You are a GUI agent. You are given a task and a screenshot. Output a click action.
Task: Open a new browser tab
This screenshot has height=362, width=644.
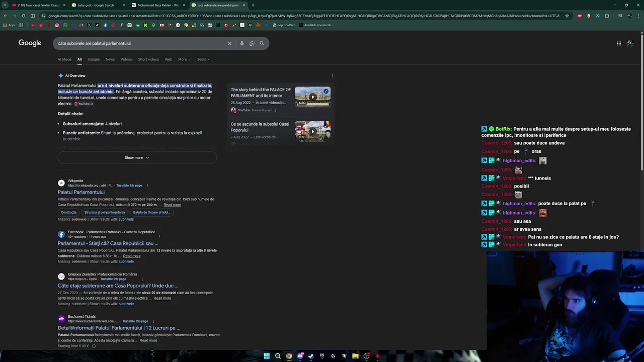point(253,5)
